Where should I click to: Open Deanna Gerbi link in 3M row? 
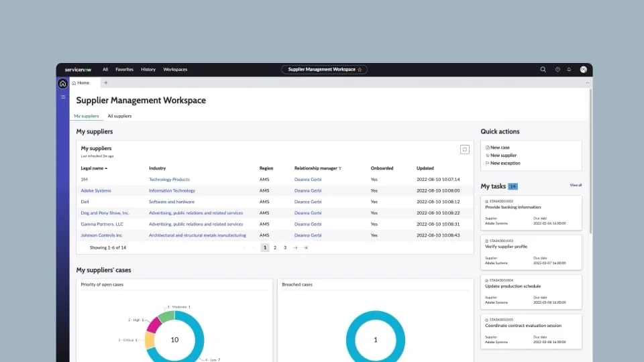[x=308, y=180]
